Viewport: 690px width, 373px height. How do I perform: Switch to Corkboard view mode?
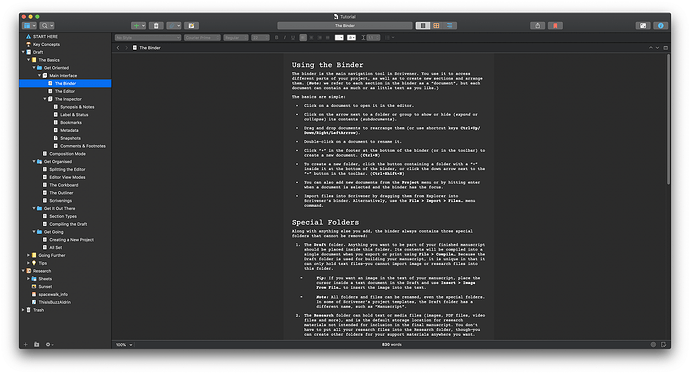tap(437, 26)
